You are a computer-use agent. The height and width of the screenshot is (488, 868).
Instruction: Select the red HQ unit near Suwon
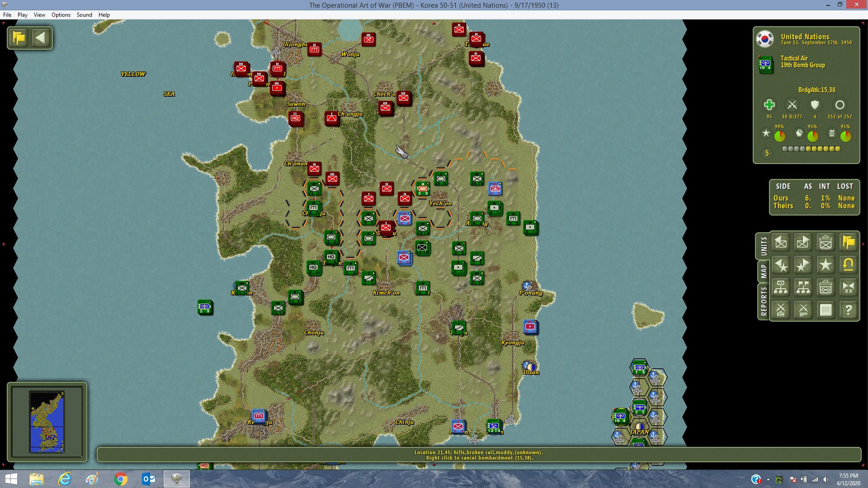[x=296, y=118]
